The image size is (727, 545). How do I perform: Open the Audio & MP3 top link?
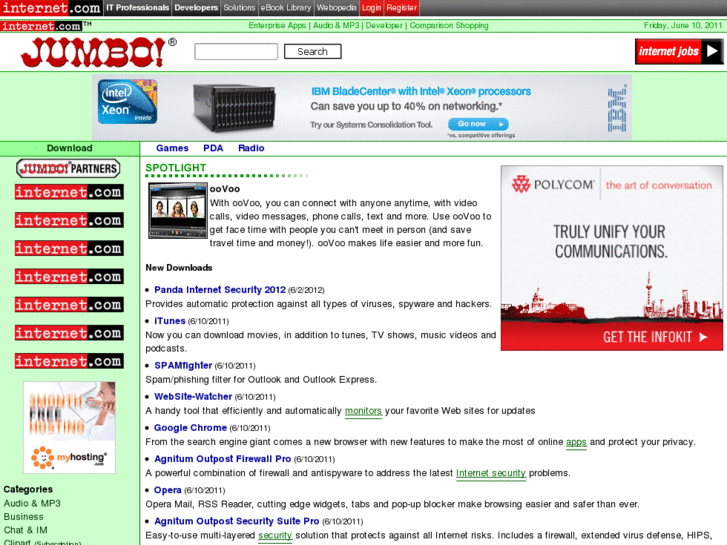tap(336, 26)
